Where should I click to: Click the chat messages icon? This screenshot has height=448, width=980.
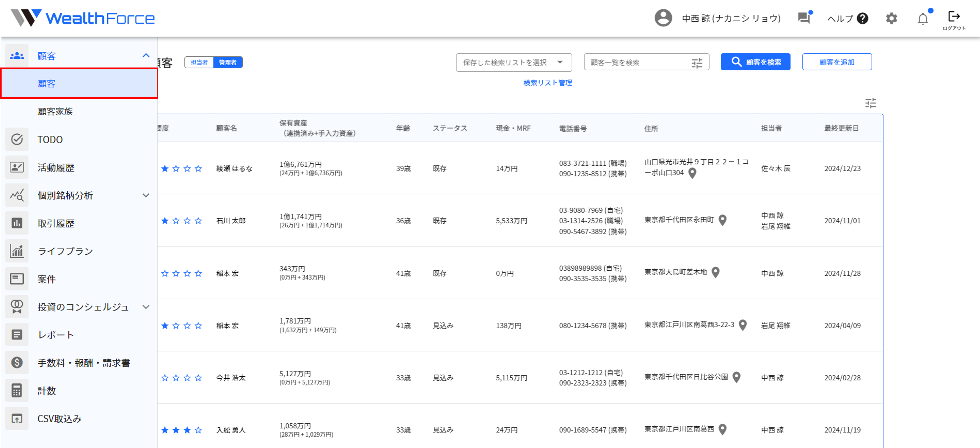[x=803, y=18]
